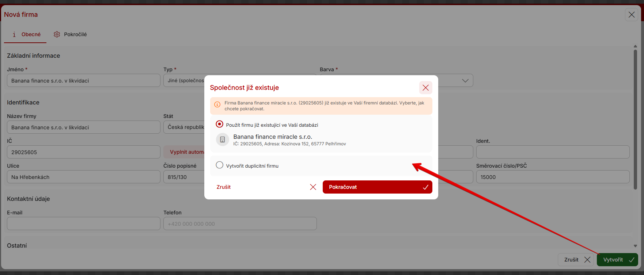Click the E-mail input field
The height and width of the screenshot is (275, 644).
coord(83,224)
